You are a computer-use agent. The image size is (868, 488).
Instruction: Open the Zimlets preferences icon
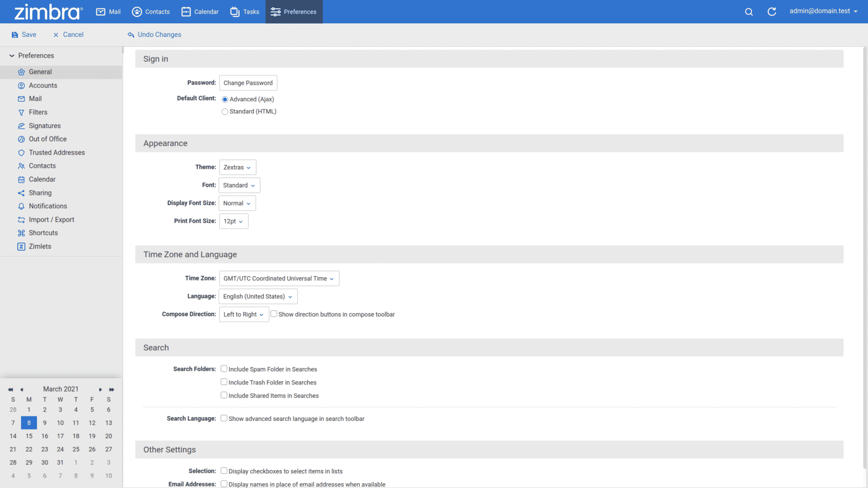21,246
